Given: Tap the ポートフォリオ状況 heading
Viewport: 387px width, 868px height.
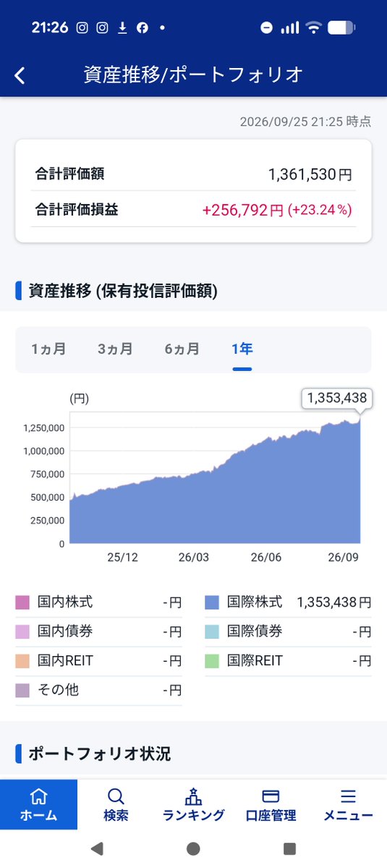Looking at the screenshot, I should (100, 754).
